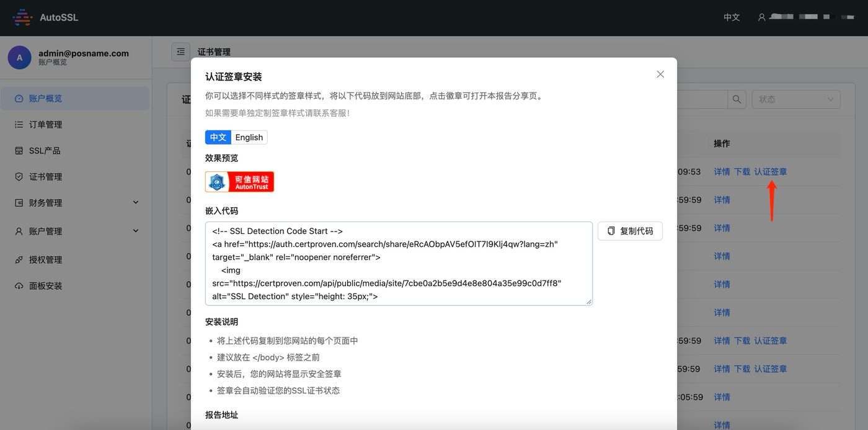
Task: Open 详情 in the 05:59 row
Action: point(722,397)
